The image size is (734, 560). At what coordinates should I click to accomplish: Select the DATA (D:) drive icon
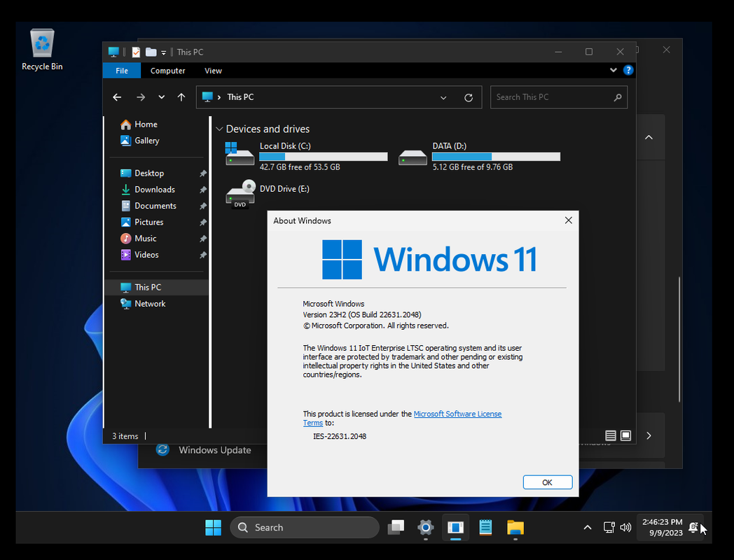[x=413, y=157]
